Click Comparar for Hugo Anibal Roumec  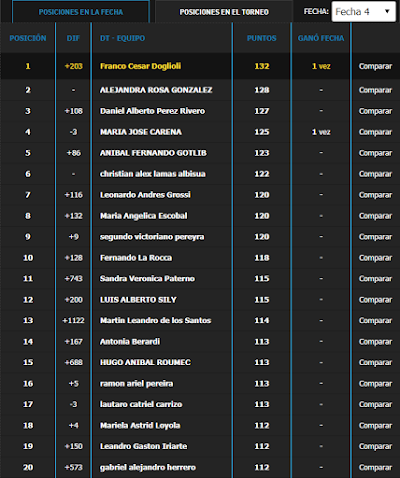pyautogui.click(x=375, y=362)
